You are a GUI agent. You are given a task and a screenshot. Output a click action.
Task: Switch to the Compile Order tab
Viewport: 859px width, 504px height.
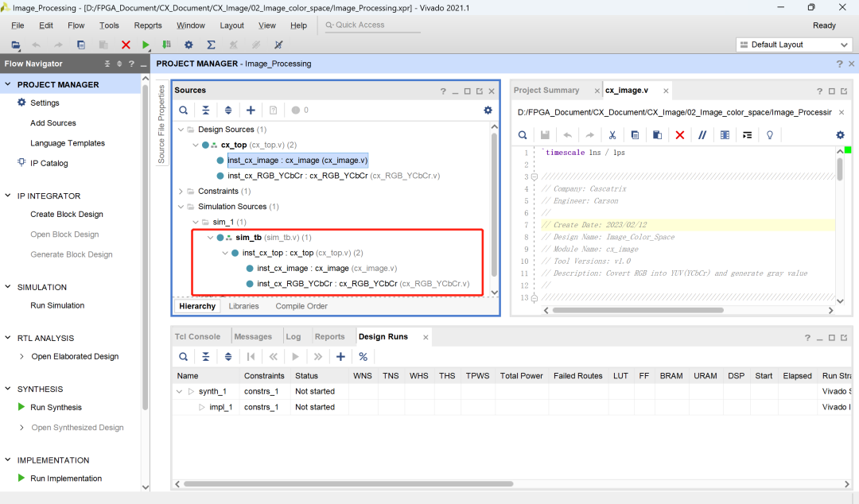click(301, 306)
